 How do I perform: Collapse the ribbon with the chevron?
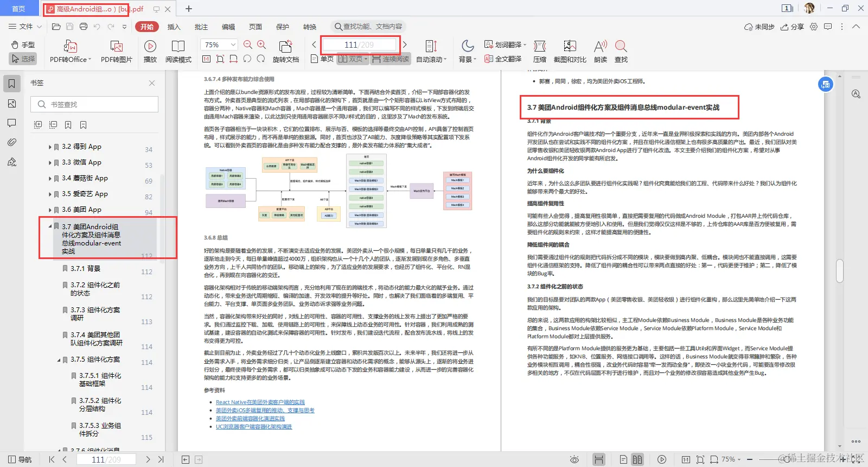(856, 27)
